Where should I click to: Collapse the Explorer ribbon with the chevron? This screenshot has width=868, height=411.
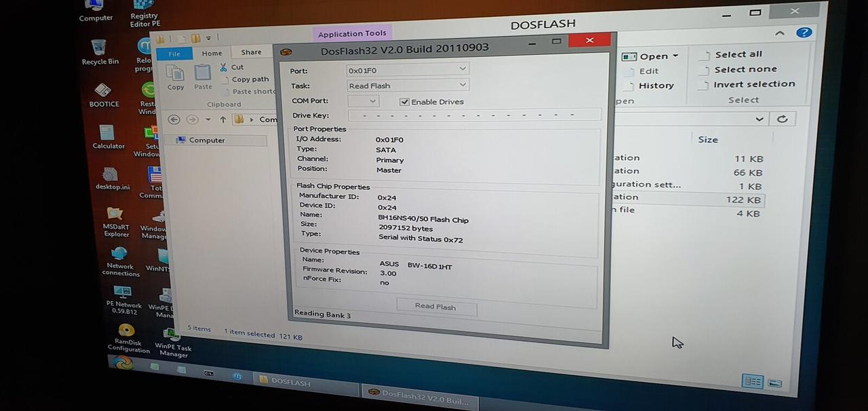[779, 33]
